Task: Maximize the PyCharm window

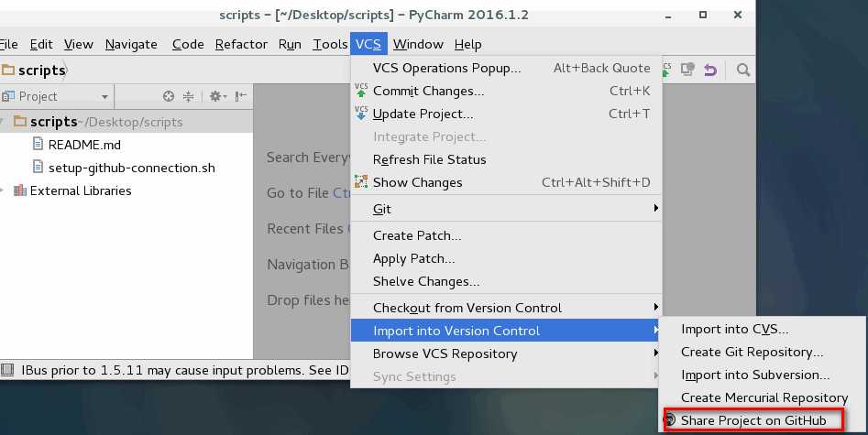Action: coord(702,15)
